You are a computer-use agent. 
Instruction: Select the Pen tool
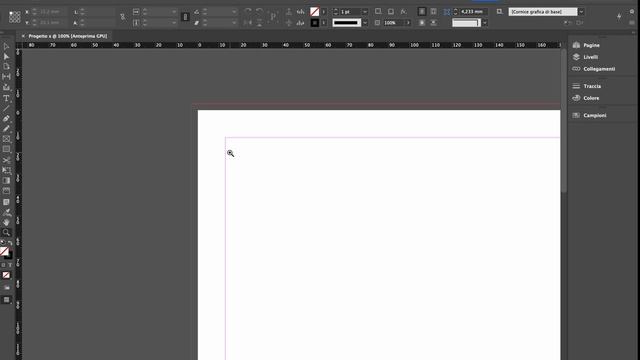6,118
